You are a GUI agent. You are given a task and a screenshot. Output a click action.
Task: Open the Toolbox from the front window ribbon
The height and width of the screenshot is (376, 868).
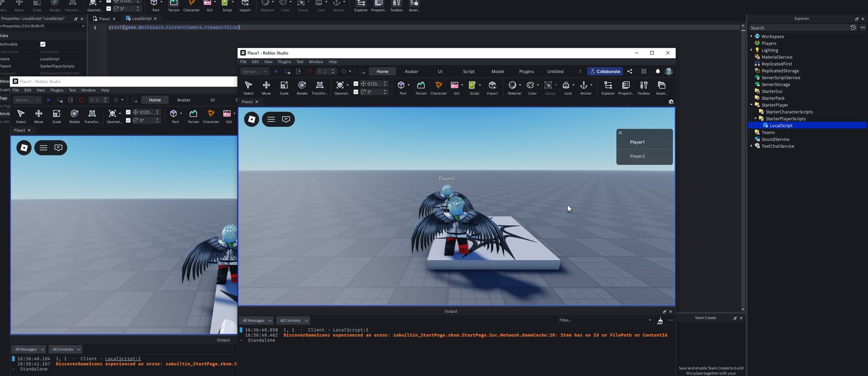(x=644, y=87)
